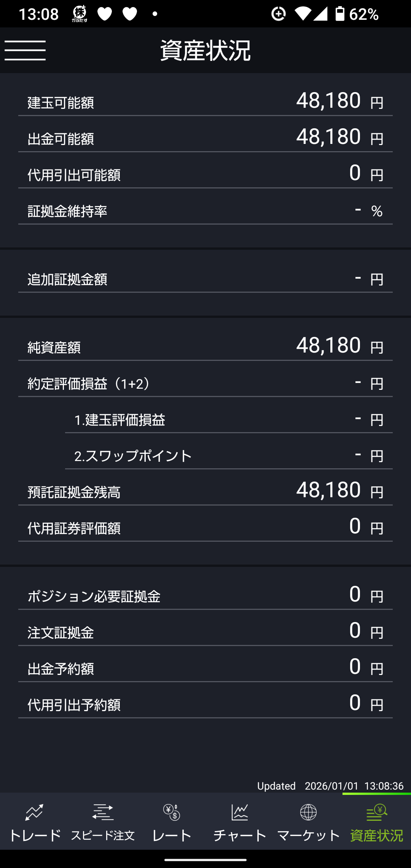Open the チャート chart icon

pos(240,812)
